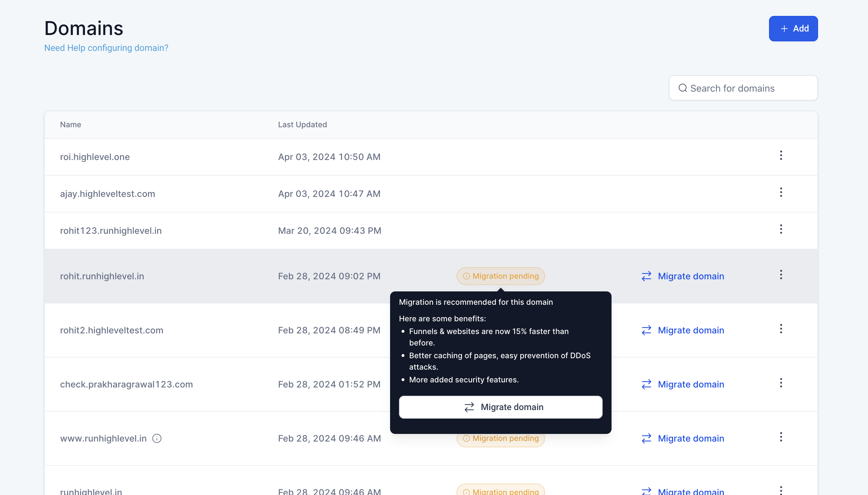The height and width of the screenshot is (495, 868).
Task: Open options menu for rohit2.highleveltest.com
Action: pos(780,329)
